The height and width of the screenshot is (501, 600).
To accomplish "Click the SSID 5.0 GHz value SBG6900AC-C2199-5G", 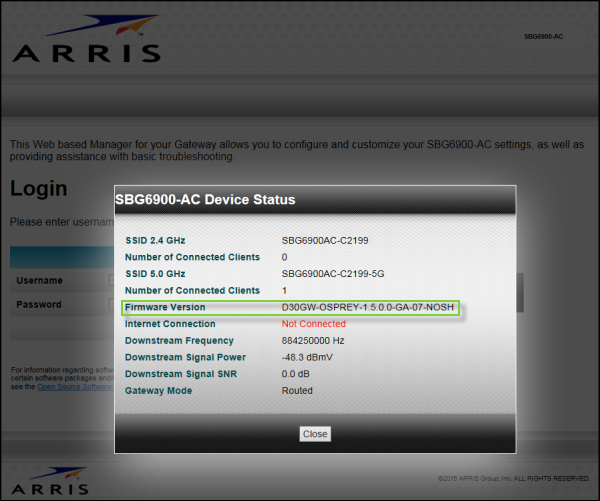I will 334,274.
